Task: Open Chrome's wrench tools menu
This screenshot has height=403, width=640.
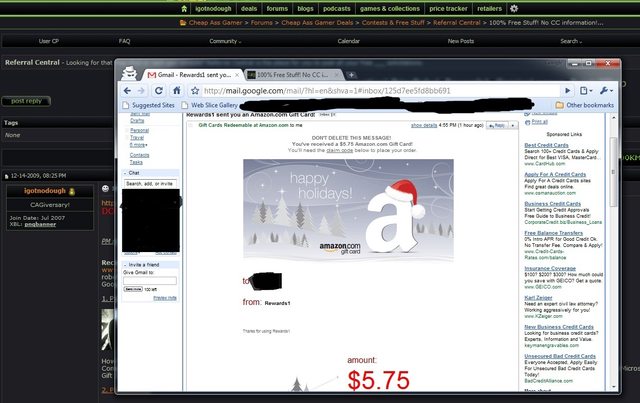Action: pyautogui.click(x=606, y=91)
